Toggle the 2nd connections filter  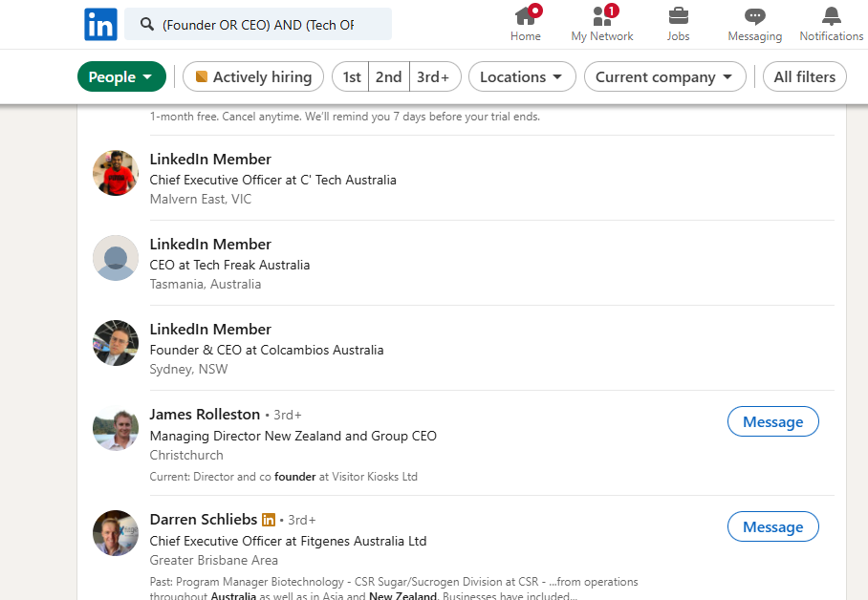pyautogui.click(x=389, y=76)
